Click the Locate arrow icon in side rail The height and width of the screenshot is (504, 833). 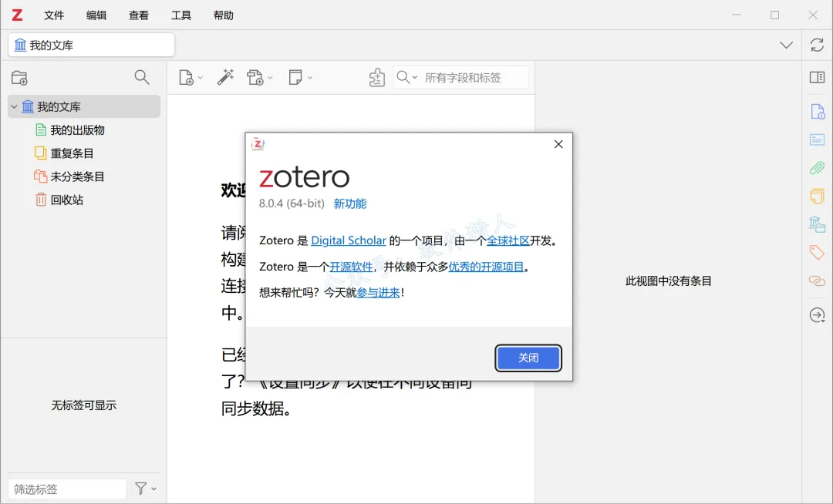click(817, 315)
